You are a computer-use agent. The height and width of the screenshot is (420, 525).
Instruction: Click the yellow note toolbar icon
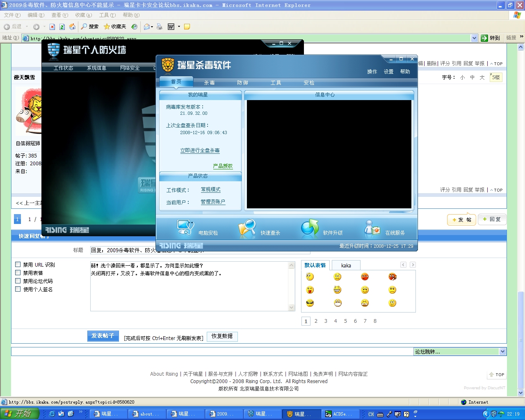pos(187,27)
